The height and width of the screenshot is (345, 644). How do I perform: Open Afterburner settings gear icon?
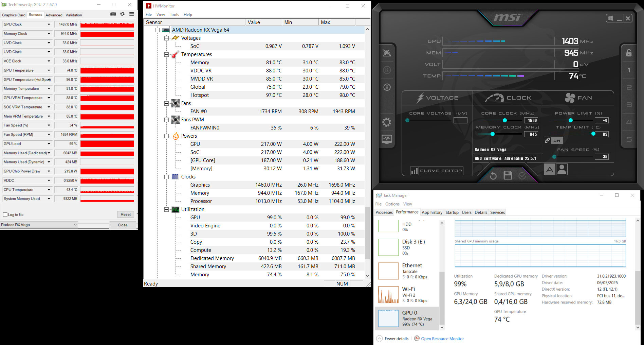coord(387,122)
